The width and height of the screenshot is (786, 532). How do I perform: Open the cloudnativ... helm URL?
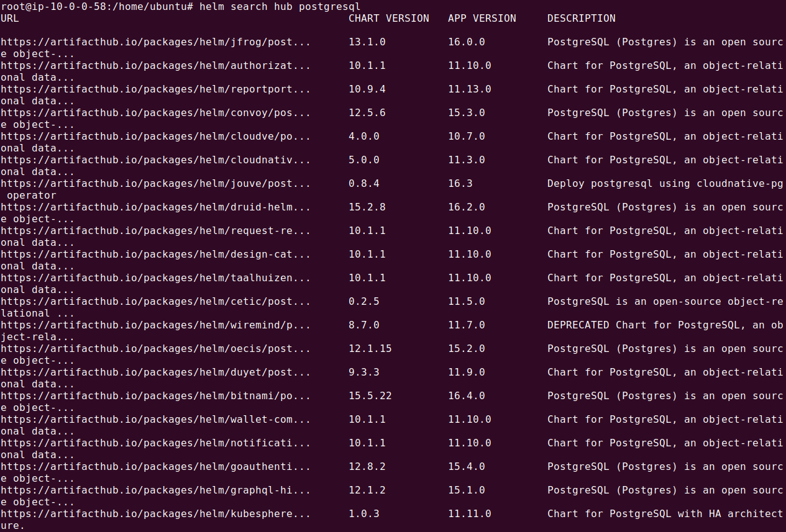(155, 160)
